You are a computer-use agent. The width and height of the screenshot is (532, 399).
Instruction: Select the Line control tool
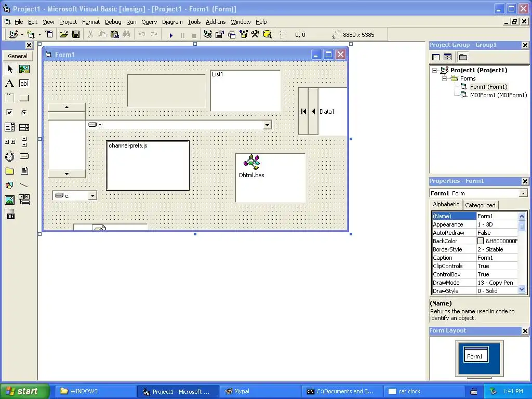24,185
